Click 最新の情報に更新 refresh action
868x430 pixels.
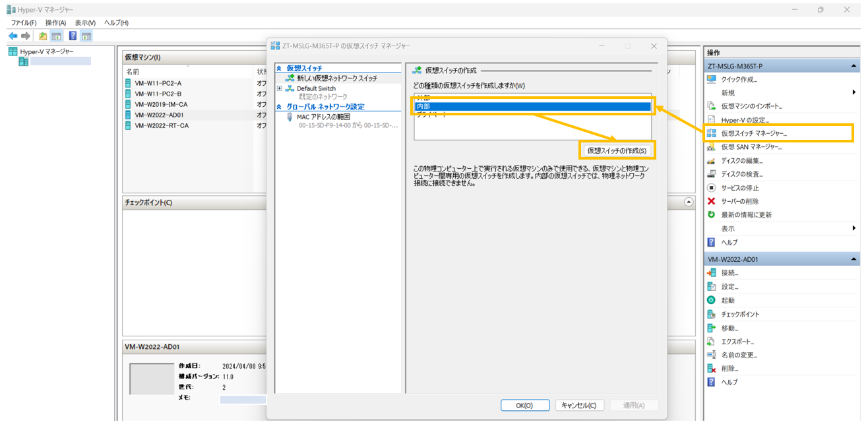pyautogui.click(x=746, y=215)
